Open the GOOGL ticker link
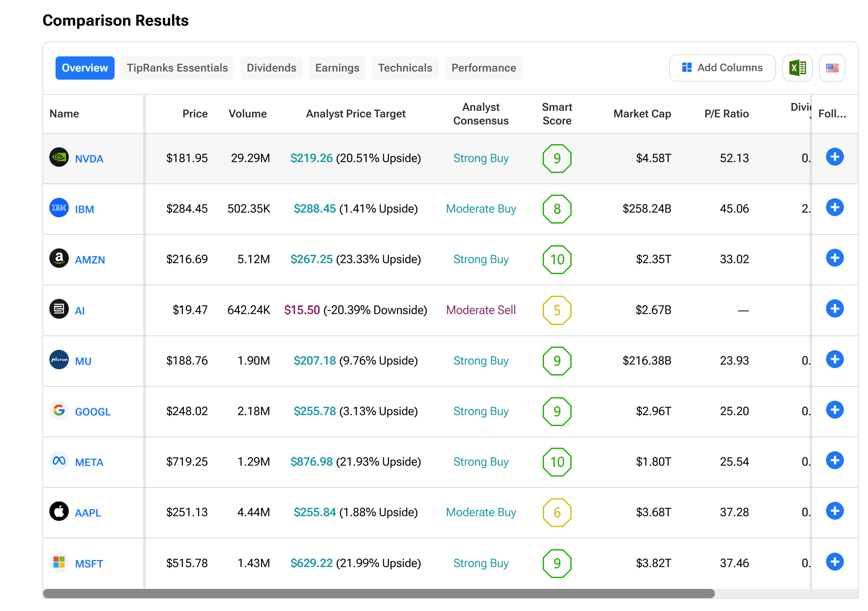 (x=92, y=412)
